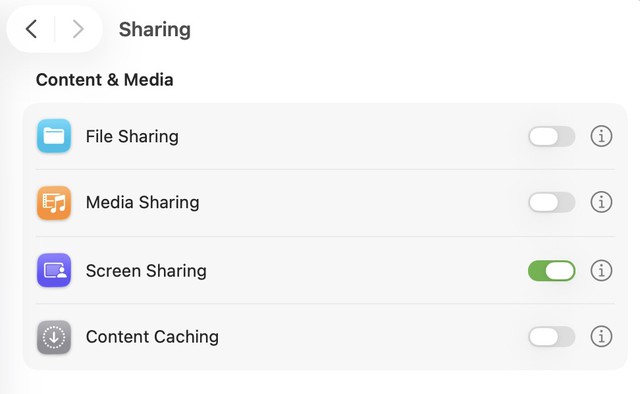The image size is (640, 394).
Task: Show Screen Sharing details via info icon
Action: coord(601,270)
